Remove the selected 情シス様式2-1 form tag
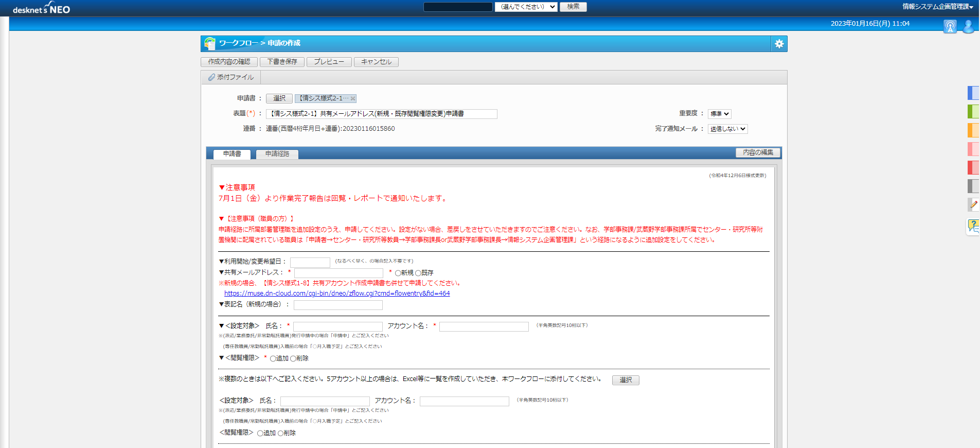The height and width of the screenshot is (448, 980). 353,98
